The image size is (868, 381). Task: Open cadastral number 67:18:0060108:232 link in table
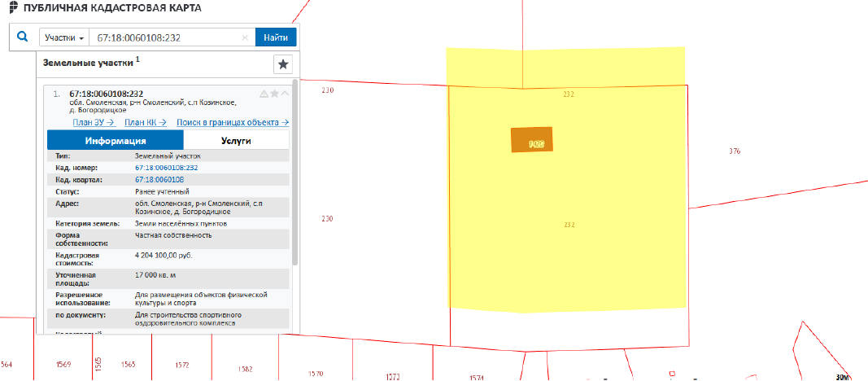coord(166,167)
